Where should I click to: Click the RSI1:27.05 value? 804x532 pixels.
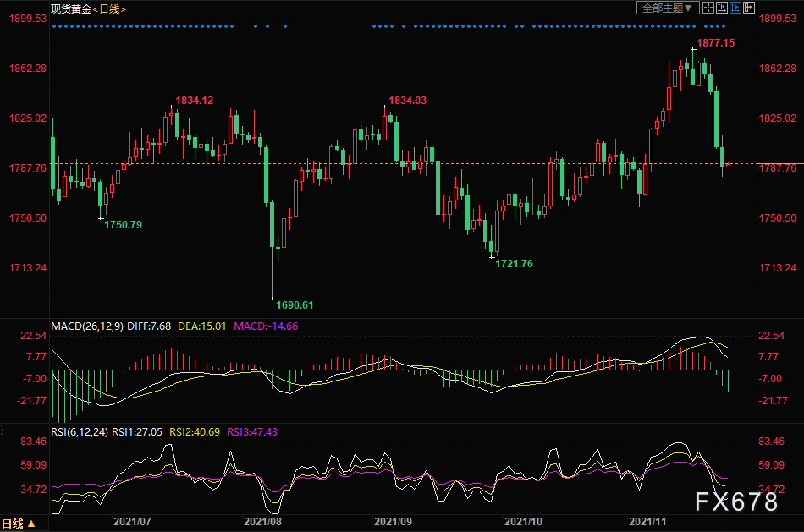click(x=137, y=432)
